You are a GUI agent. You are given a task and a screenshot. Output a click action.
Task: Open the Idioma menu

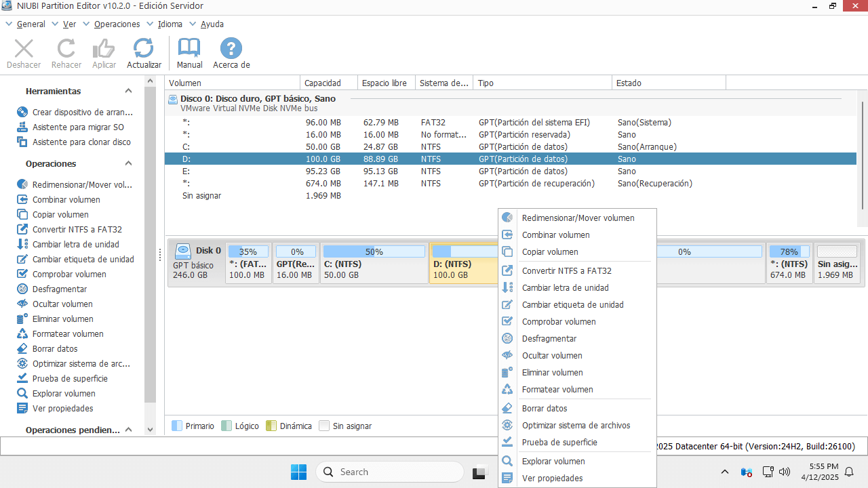(170, 24)
